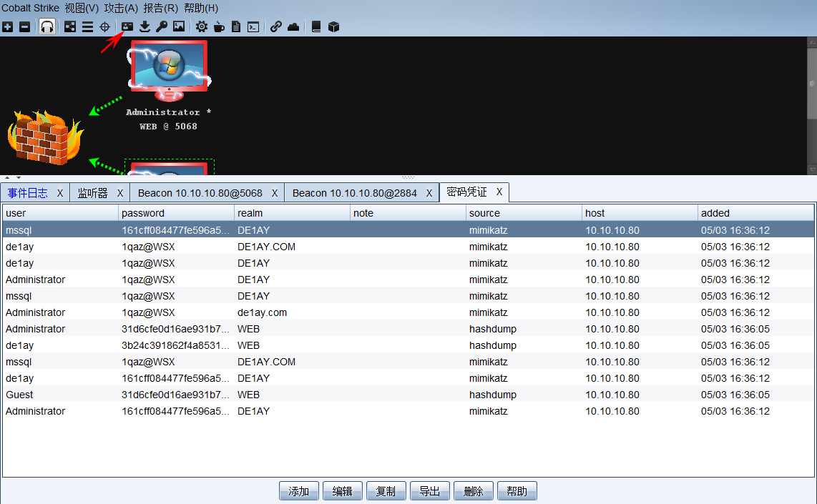Sort by the source column header

[x=524, y=213]
